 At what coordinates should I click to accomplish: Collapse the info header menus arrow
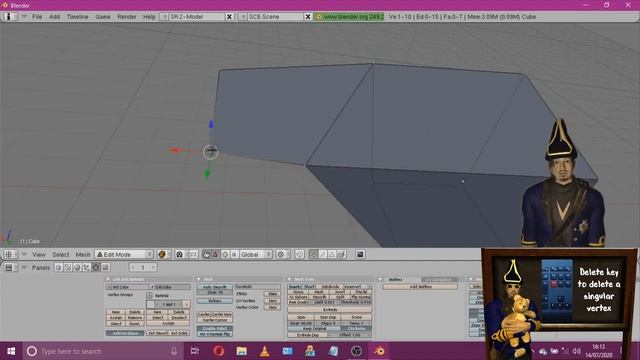pos(24,17)
